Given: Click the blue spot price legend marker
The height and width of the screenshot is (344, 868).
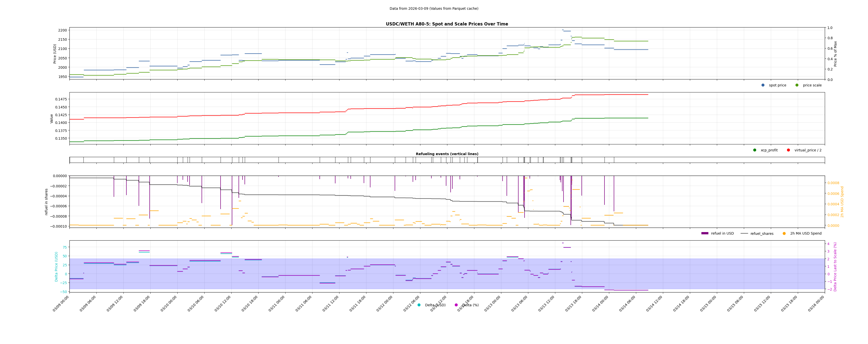Looking at the screenshot, I should pos(763,85).
